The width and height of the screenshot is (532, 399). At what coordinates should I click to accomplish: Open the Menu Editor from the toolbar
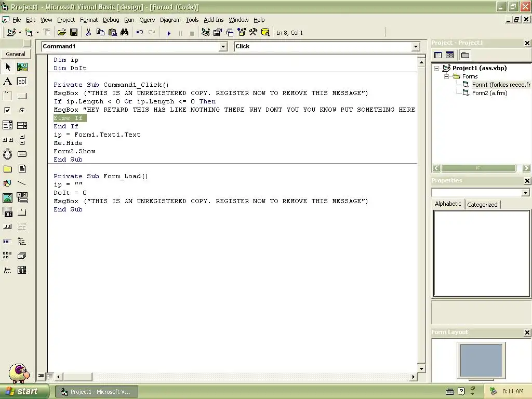tap(47, 33)
